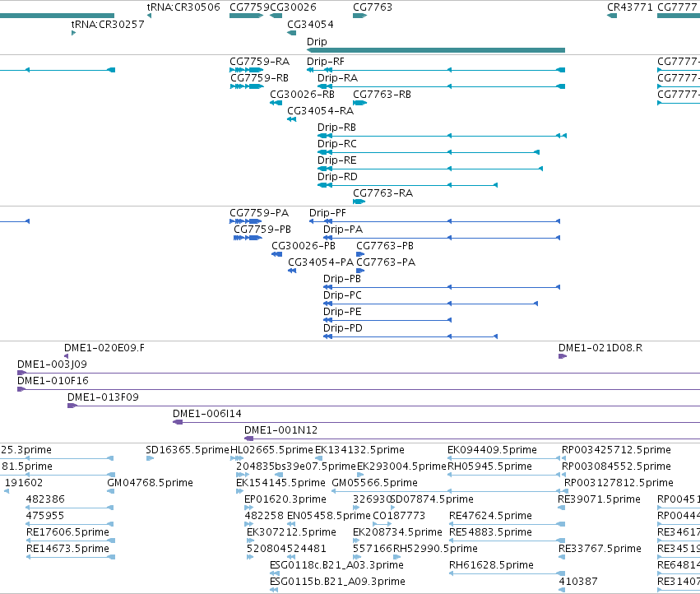
Task: Open the RH05945.5prime EST
Action: coord(503,475)
